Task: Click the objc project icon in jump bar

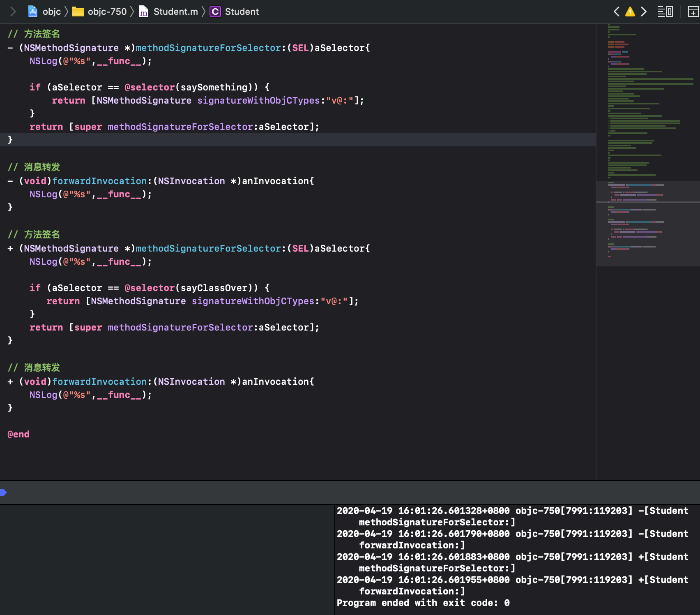Action: click(33, 12)
